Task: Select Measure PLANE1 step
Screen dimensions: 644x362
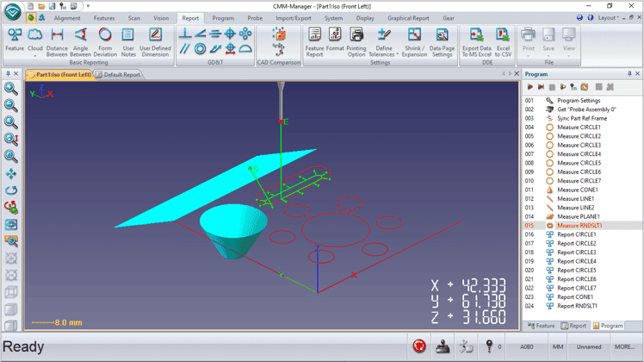Action: pyautogui.click(x=581, y=216)
